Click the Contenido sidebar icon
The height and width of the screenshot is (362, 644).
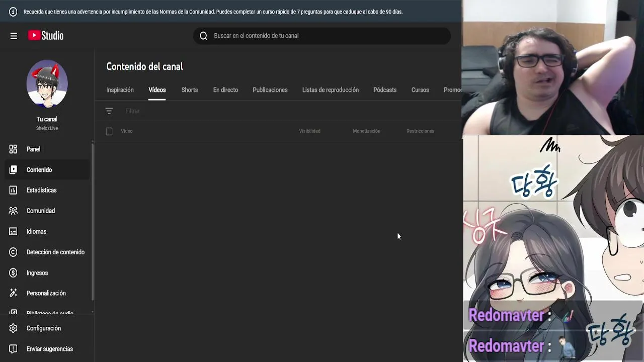(x=13, y=170)
